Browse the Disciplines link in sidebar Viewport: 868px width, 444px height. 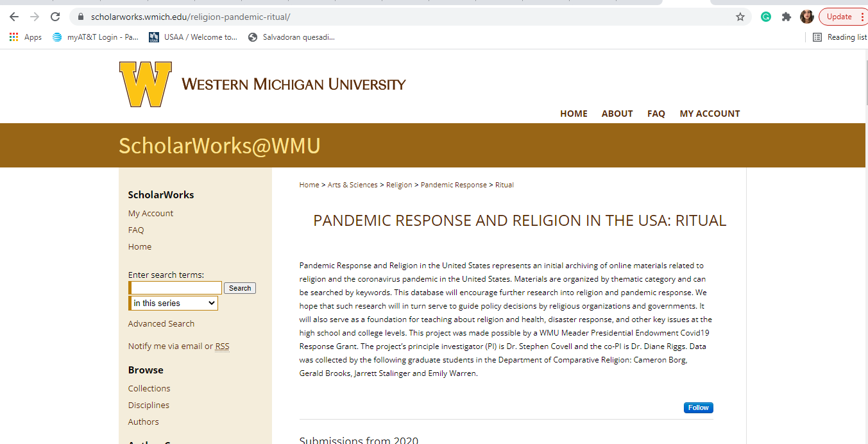pyautogui.click(x=149, y=405)
